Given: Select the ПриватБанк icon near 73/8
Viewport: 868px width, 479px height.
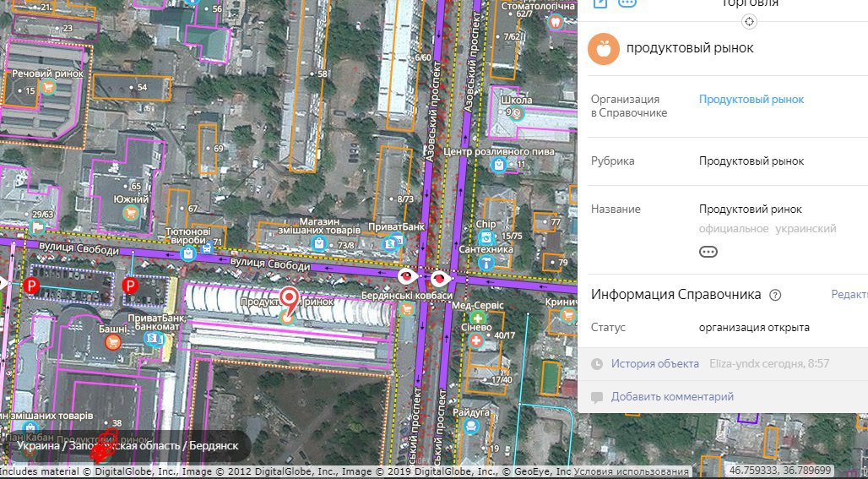Looking at the screenshot, I should [393, 242].
